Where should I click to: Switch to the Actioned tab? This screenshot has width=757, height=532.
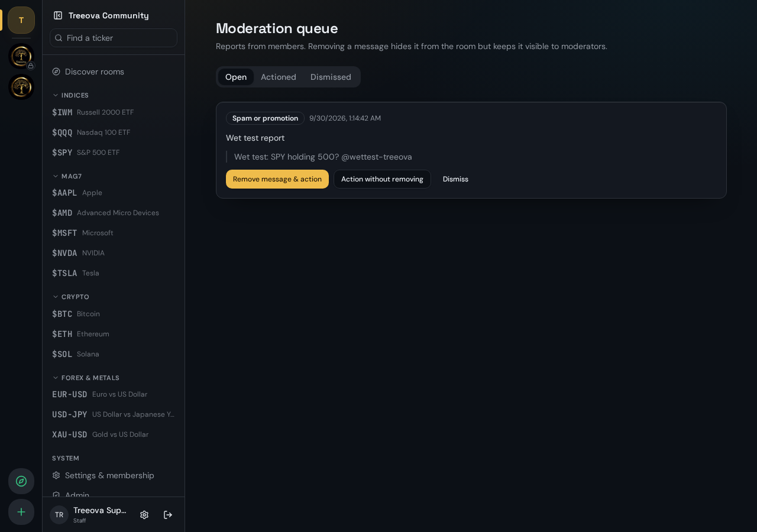(x=279, y=77)
